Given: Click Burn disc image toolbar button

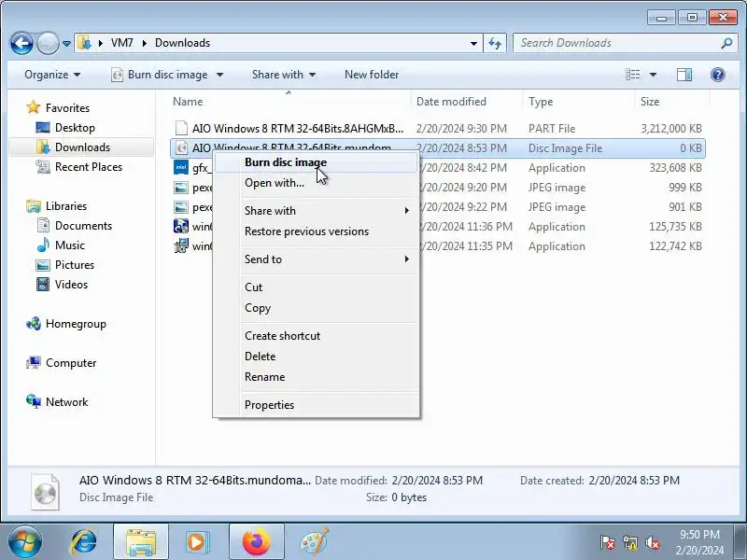Looking at the screenshot, I should [x=160, y=75].
